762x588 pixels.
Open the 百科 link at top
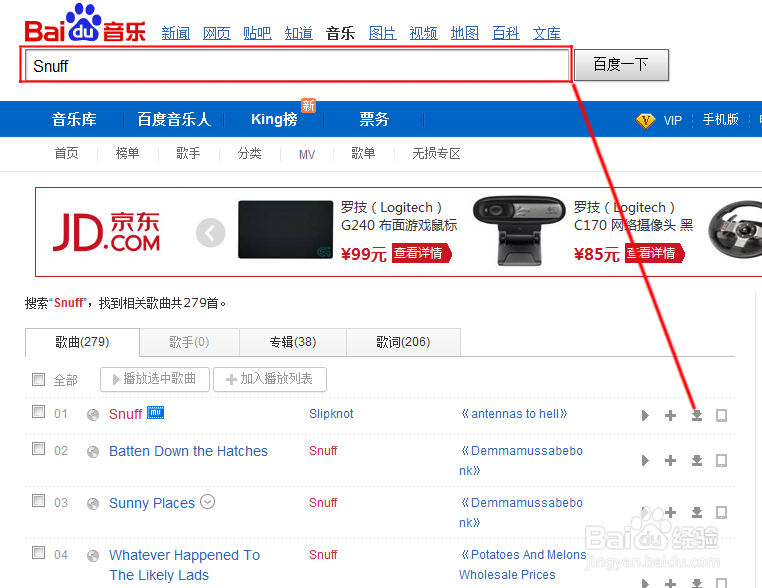click(x=505, y=33)
